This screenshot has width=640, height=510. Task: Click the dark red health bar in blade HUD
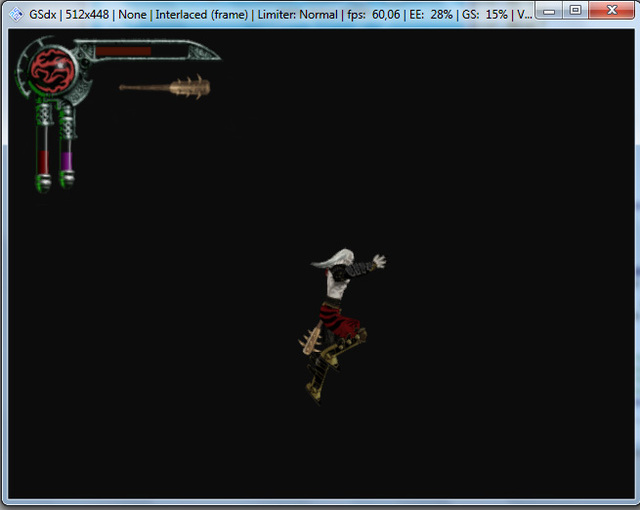pos(124,51)
